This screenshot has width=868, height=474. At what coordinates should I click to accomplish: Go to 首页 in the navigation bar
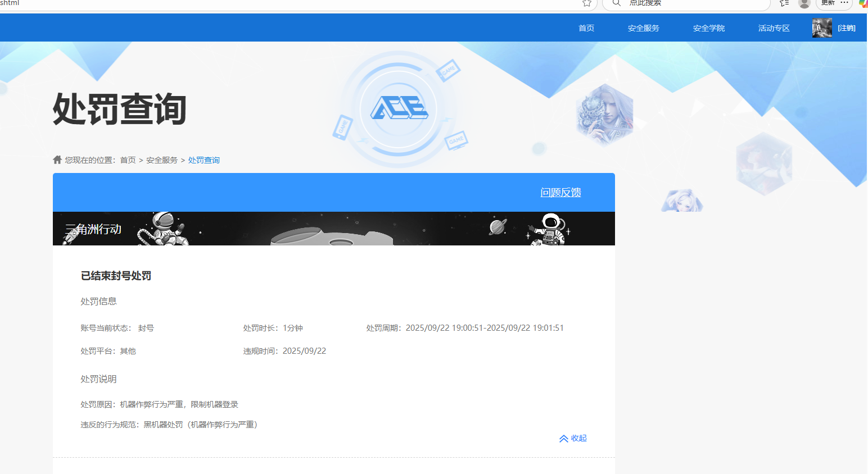click(586, 28)
